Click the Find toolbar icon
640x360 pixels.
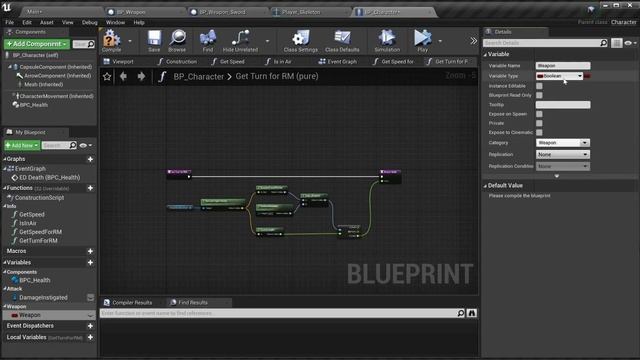[208, 40]
